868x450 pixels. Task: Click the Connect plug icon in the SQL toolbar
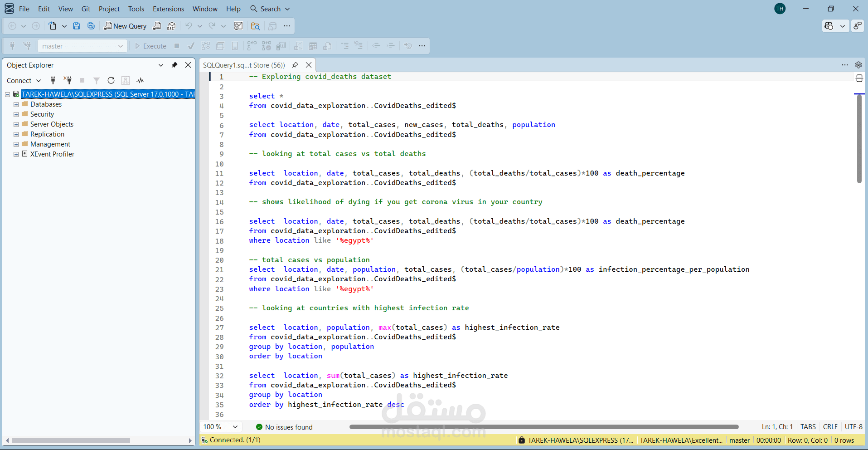pos(12,46)
